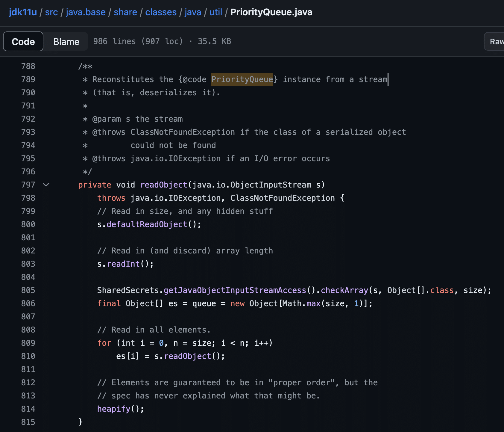Click the Raw button
This screenshot has height=432, width=504.
[x=495, y=41]
